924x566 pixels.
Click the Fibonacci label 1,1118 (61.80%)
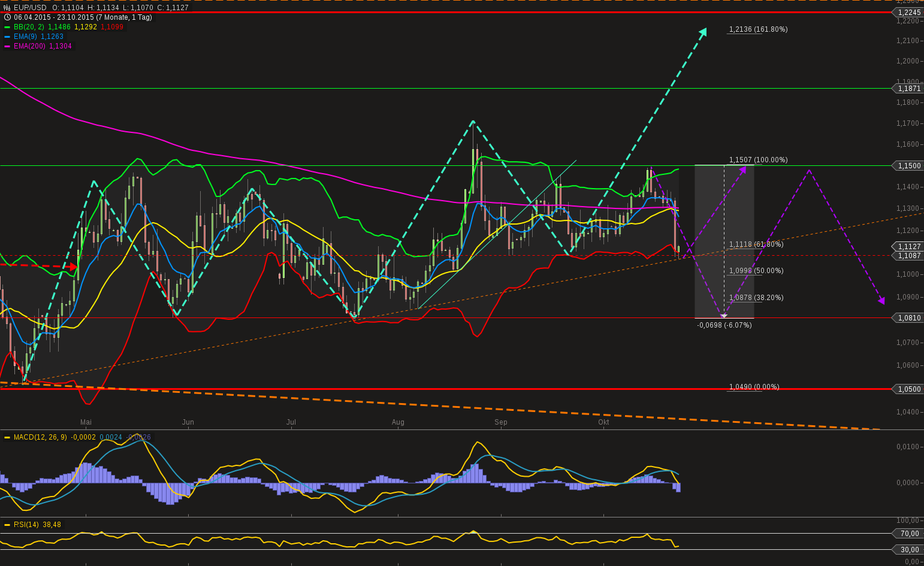756,244
